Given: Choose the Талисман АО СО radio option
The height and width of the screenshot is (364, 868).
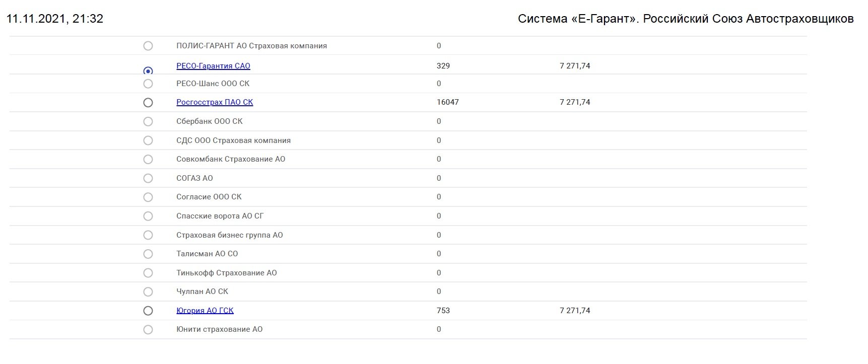Looking at the screenshot, I should click(x=148, y=254).
